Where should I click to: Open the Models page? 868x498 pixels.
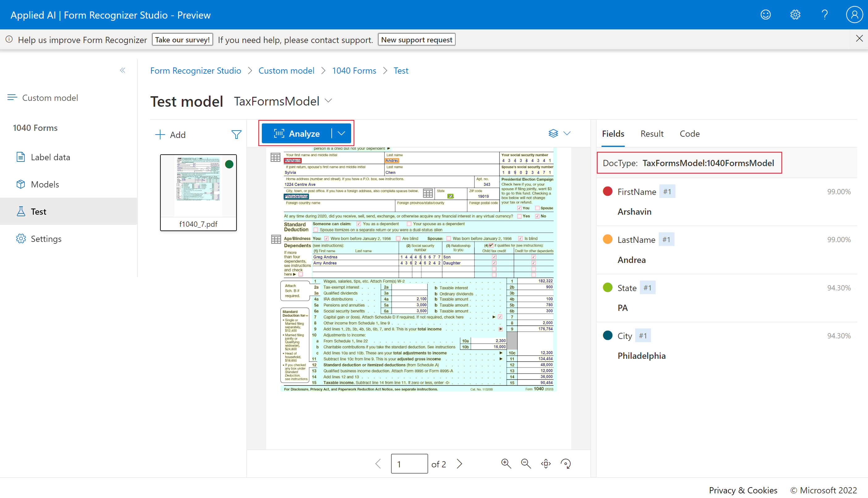pos(38,184)
